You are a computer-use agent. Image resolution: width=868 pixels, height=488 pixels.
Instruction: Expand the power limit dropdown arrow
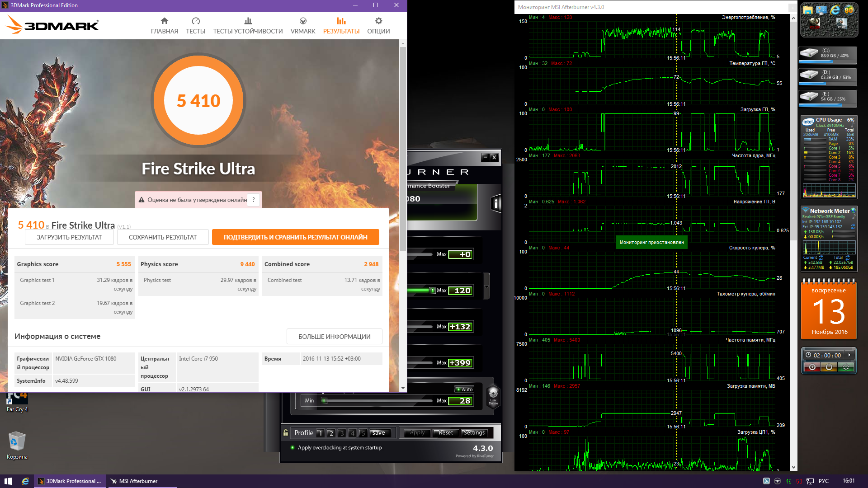point(486,286)
